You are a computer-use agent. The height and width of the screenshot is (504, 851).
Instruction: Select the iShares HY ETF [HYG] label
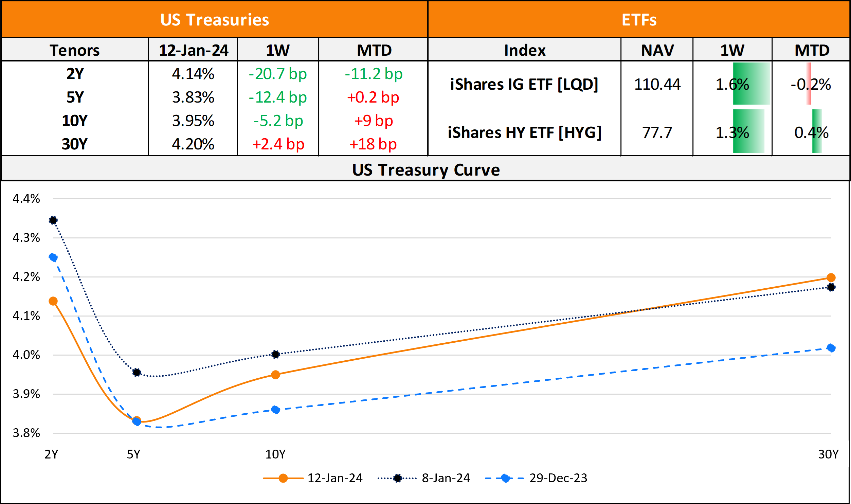[x=524, y=132]
